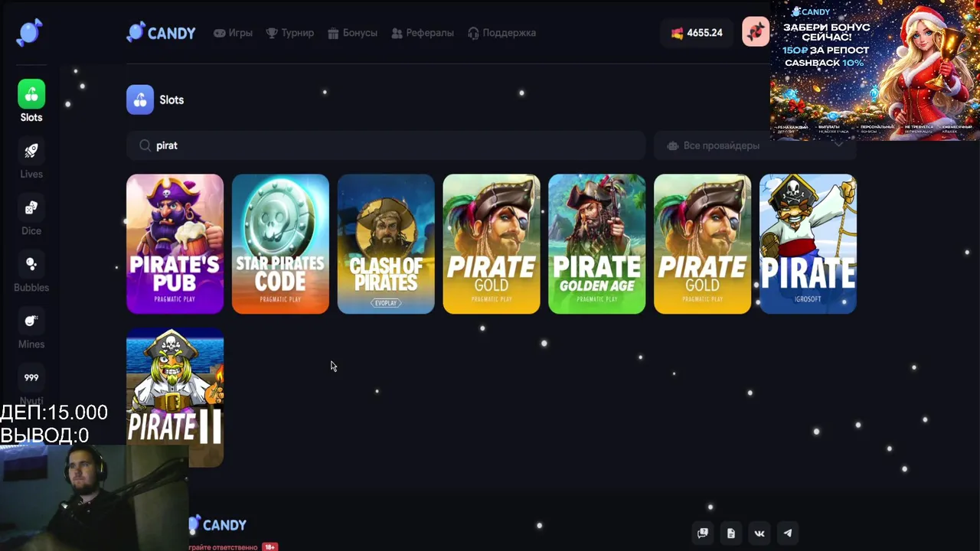This screenshot has width=980, height=551.
Task: Open the Турнир menu item
Action: coord(289,33)
